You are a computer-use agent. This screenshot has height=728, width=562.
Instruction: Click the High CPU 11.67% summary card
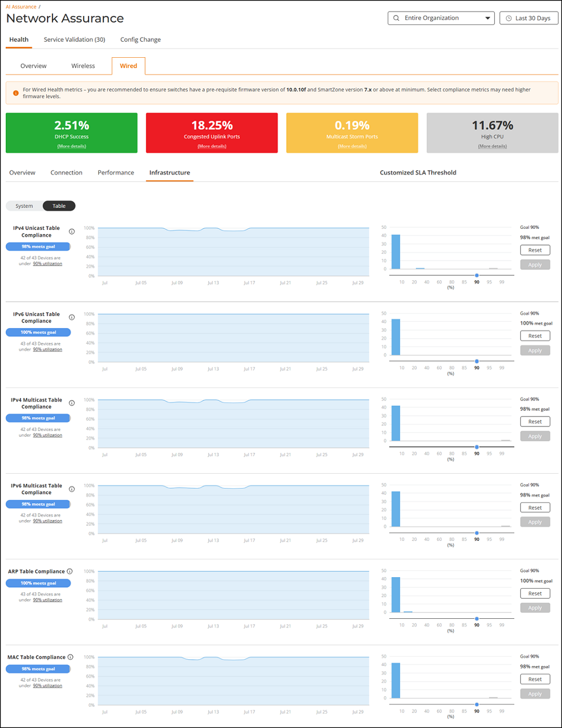click(x=492, y=133)
